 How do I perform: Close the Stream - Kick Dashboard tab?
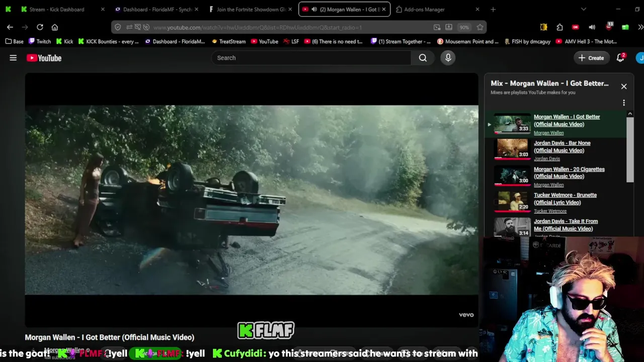tap(103, 9)
